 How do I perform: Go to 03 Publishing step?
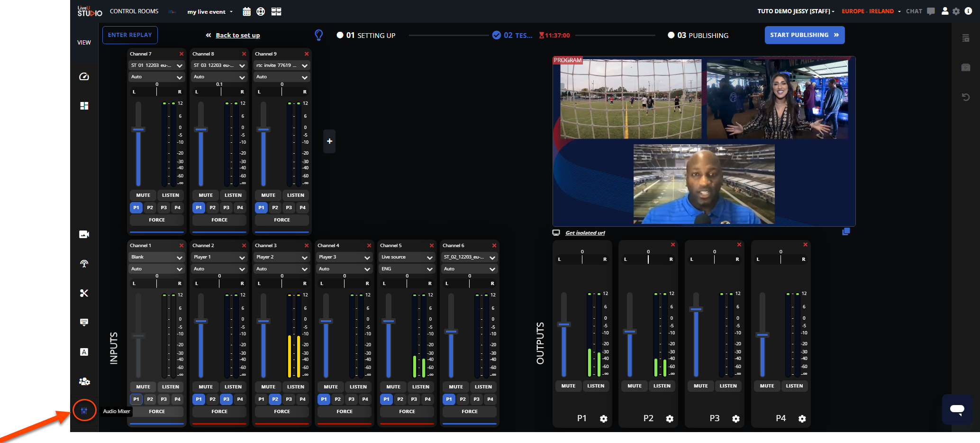point(698,36)
